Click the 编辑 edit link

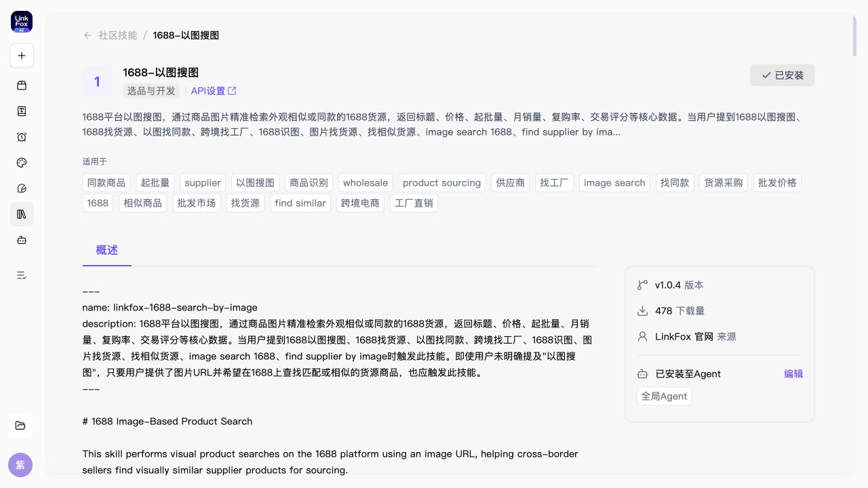(793, 374)
